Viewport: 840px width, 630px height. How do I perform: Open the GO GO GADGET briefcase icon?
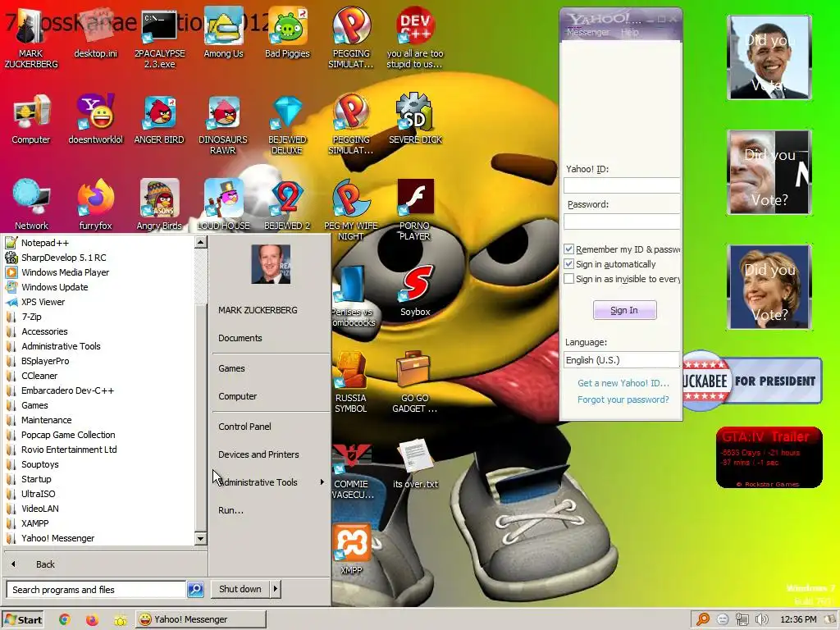pos(415,382)
